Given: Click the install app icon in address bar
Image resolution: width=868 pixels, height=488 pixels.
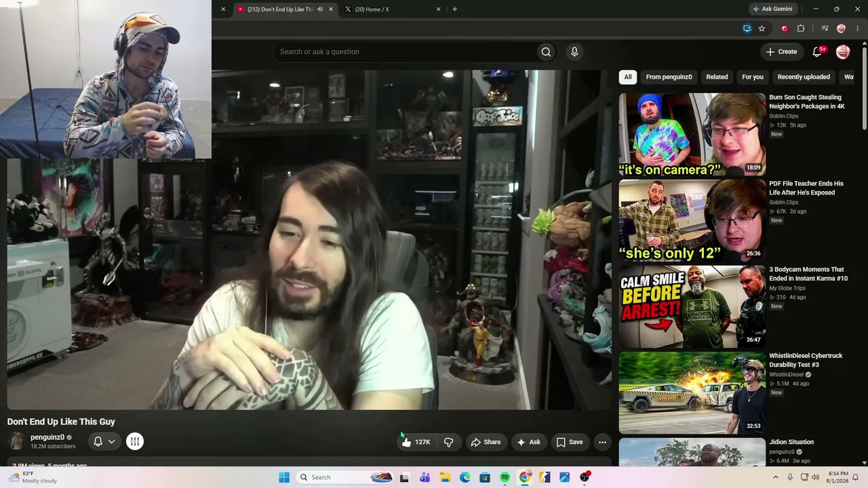Looking at the screenshot, I should click(x=747, y=28).
